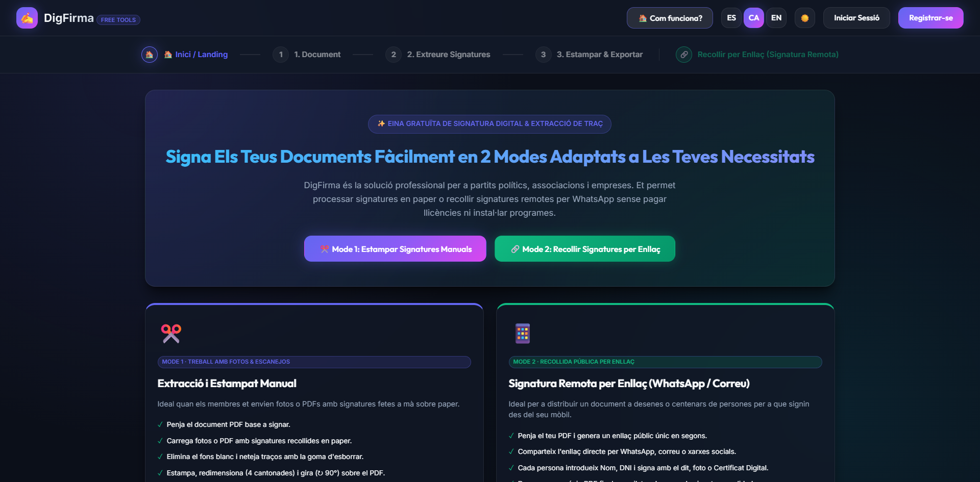The height and width of the screenshot is (482, 980).
Task: Click the scissors icon in Mode 1 card
Action: pyautogui.click(x=171, y=334)
